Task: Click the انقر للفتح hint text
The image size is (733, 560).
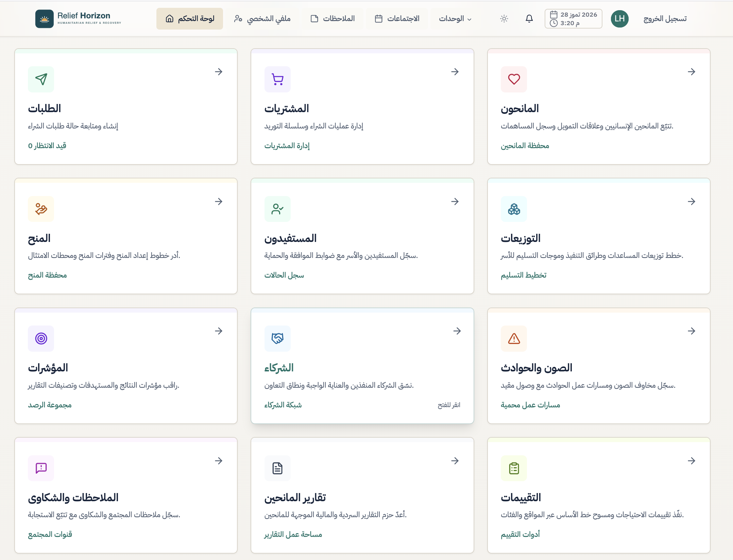Action: point(449,405)
